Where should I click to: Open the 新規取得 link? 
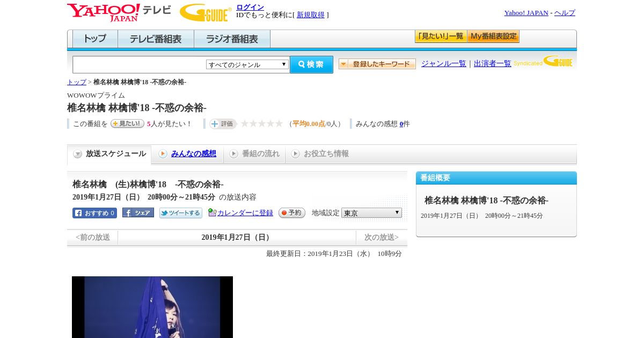(311, 15)
